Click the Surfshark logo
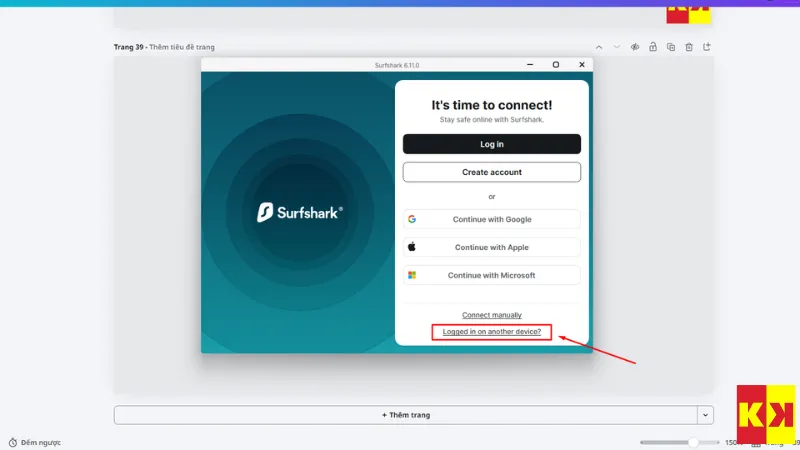 pos(300,212)
